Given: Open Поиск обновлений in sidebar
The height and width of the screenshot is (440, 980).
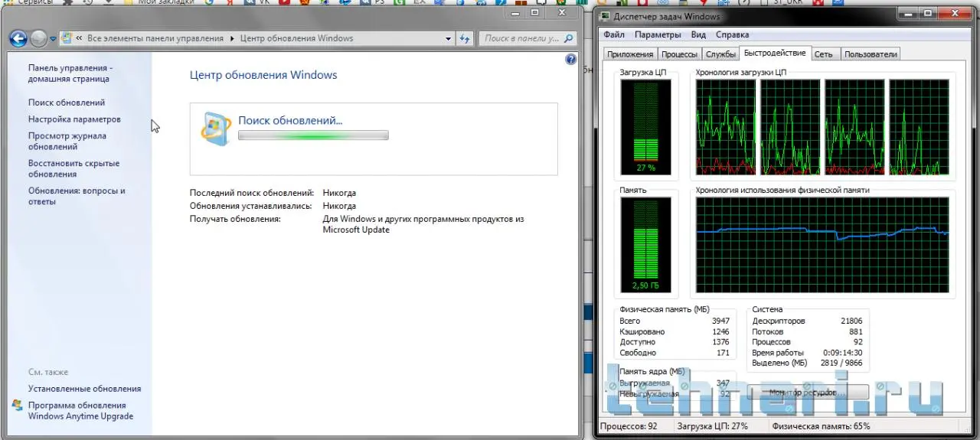Looking at the screenshot, I should click(67, 103).
